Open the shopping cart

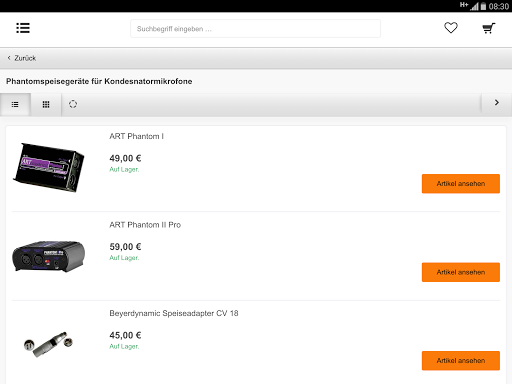(489, 28)
